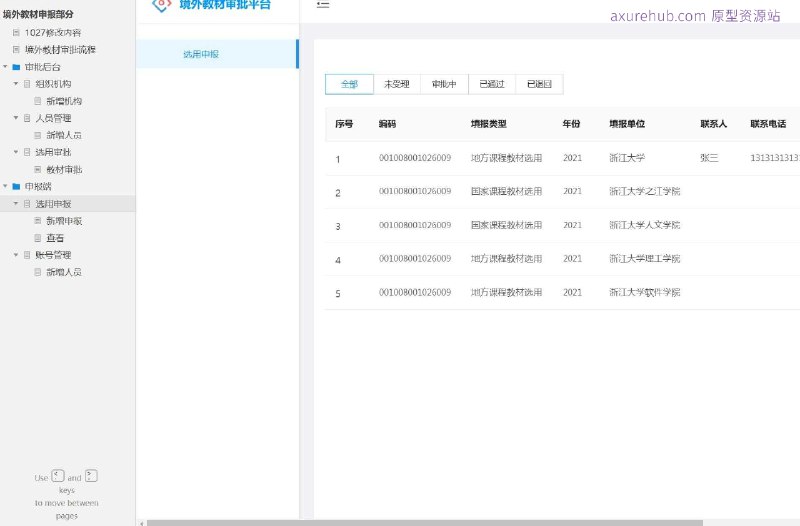Collapse the 人员管理 tree arrow
Viewport: 800px width, 526px height.
pos(16,118)
